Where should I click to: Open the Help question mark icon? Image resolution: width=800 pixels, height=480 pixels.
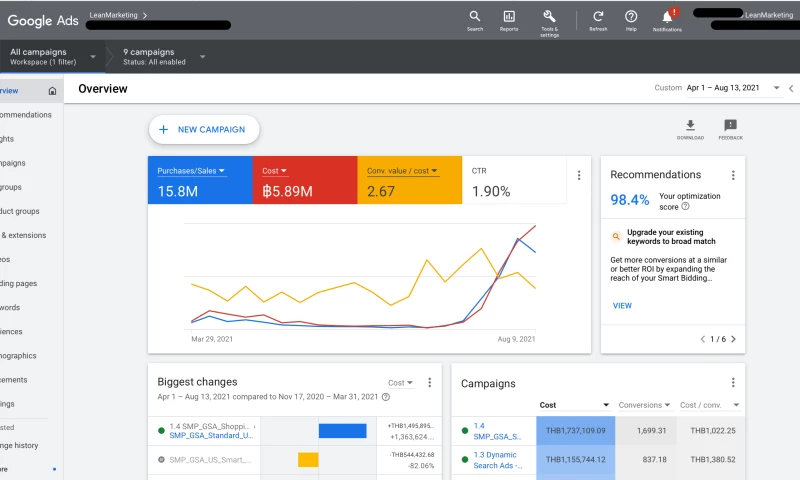click(631, 16)
